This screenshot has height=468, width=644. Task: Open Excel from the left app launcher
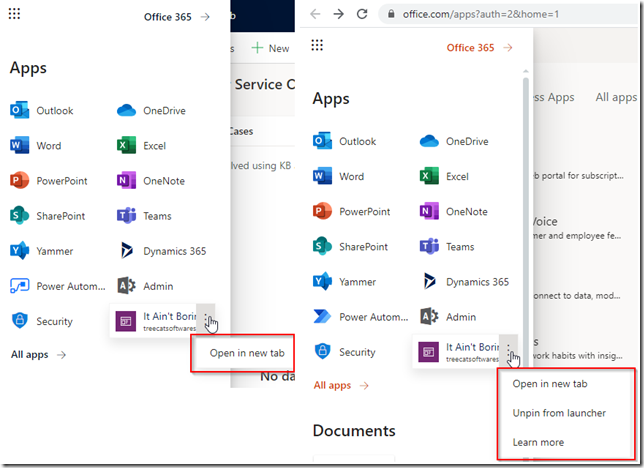pyautogui.click(x=141, y=145)
